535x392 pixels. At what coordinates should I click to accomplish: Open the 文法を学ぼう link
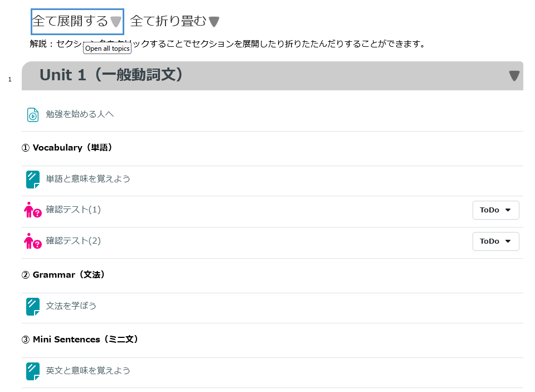tap(71, 306)
